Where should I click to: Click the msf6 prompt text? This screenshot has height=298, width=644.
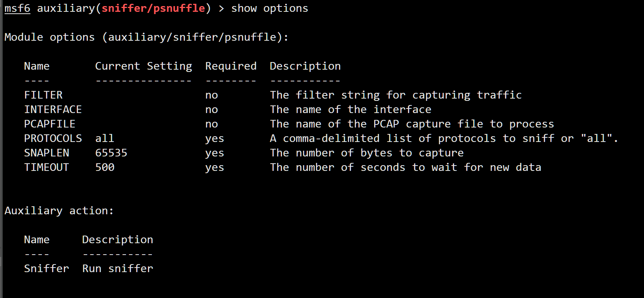coord(17,8)
